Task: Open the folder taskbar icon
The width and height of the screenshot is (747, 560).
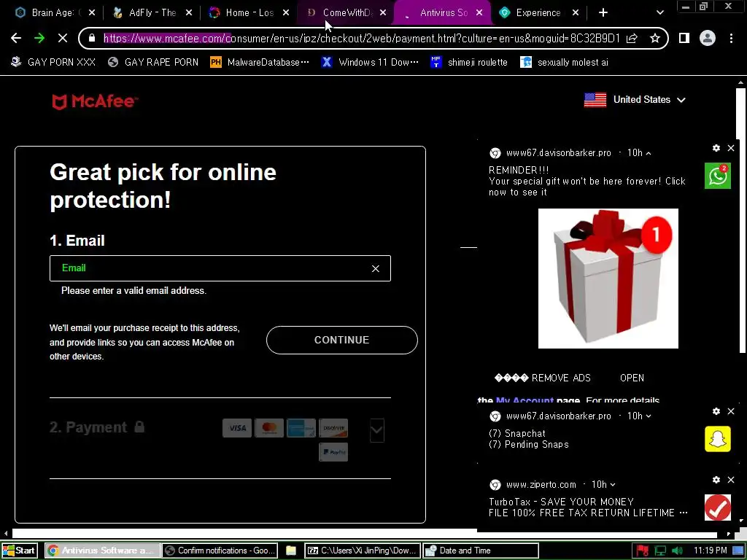Action: coord(291,551)
